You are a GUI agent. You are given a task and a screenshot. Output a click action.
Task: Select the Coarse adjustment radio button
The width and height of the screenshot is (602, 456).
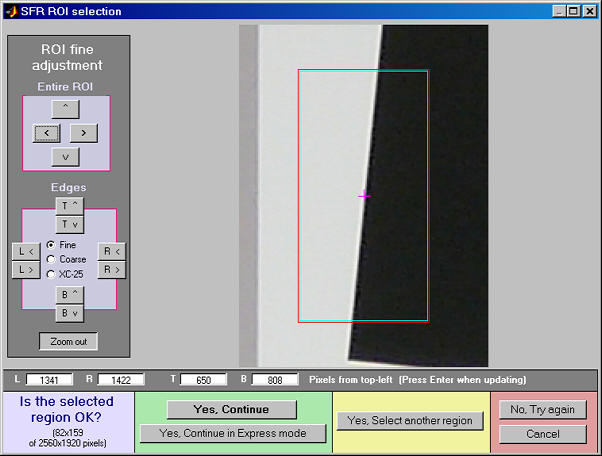coord(51,259)
